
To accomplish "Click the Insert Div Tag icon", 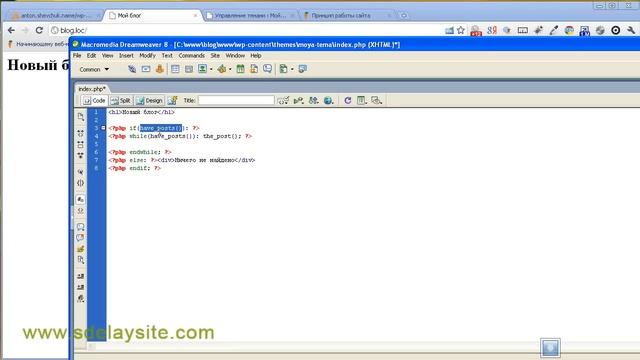I will 189,69.
